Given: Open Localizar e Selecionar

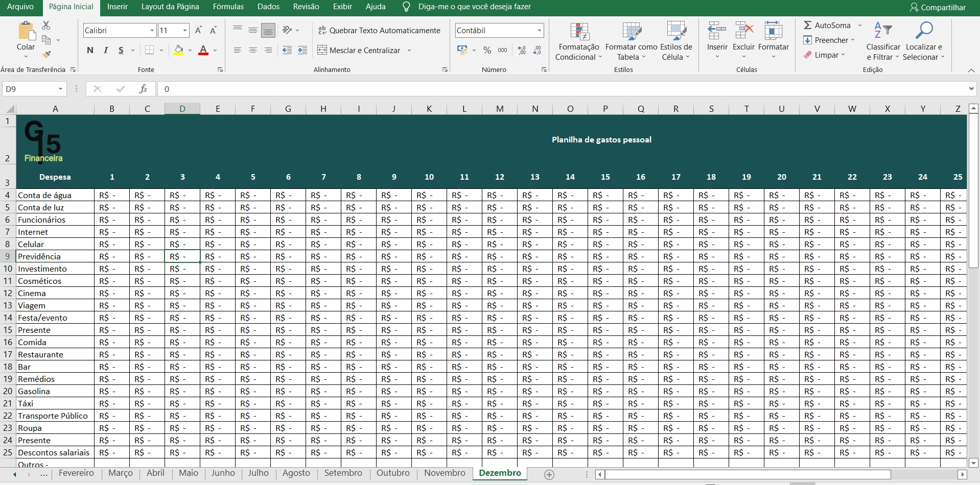Looking at the screenshot, I should (x=924, y=41).
